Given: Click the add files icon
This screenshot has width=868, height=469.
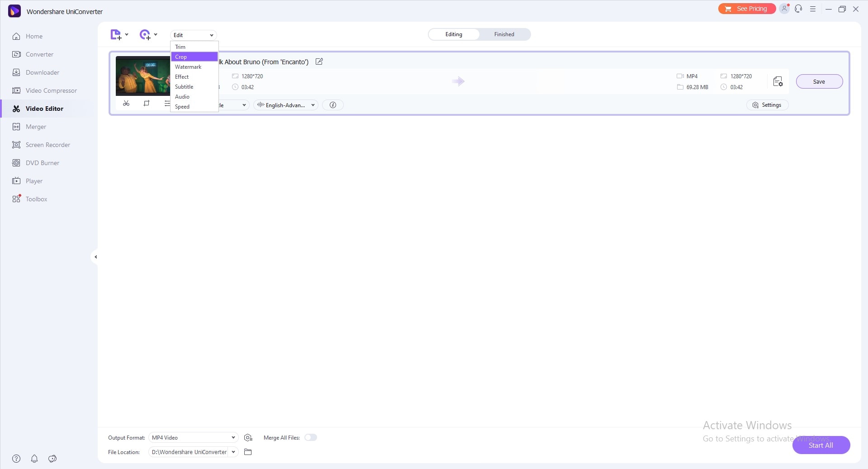Looking at the screenshot, I should pyautogui.click(x=116, y=35).
